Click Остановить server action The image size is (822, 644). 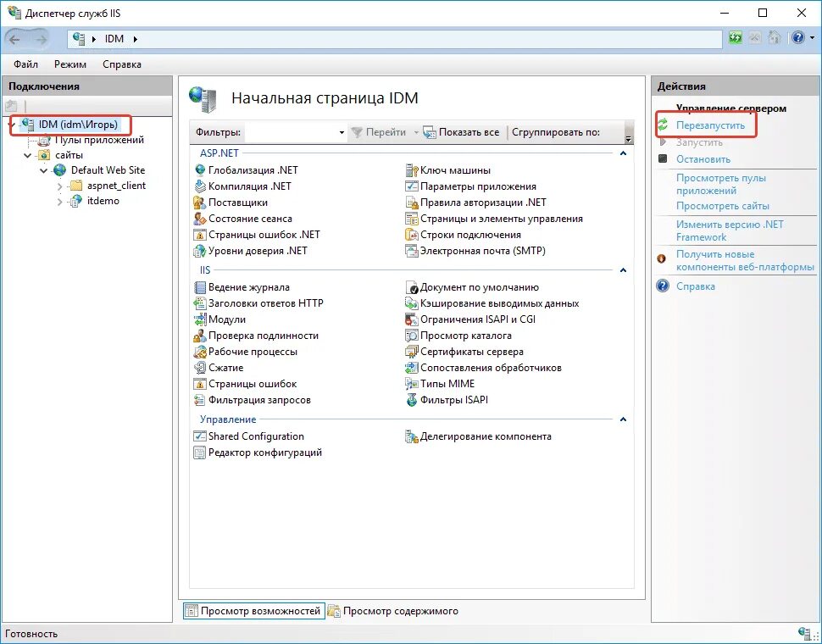point(703,159)
